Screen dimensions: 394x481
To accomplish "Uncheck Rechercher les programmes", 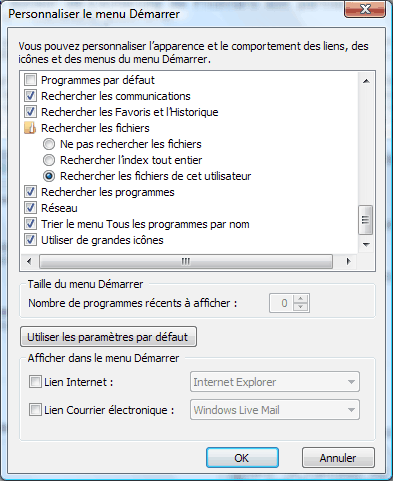I will [30, 192].
